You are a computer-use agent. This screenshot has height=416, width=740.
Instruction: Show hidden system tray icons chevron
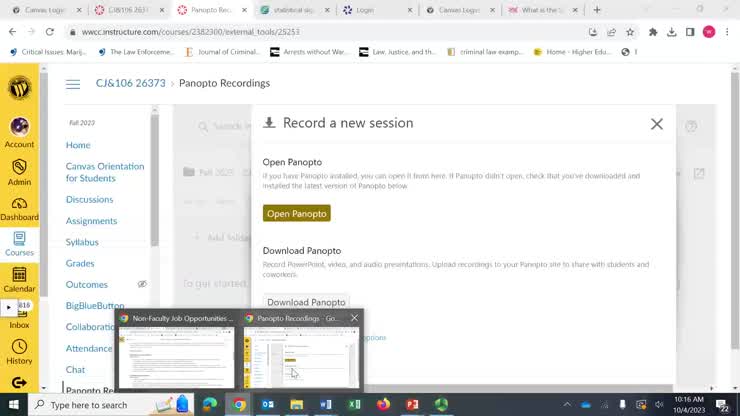coord(567,405)
